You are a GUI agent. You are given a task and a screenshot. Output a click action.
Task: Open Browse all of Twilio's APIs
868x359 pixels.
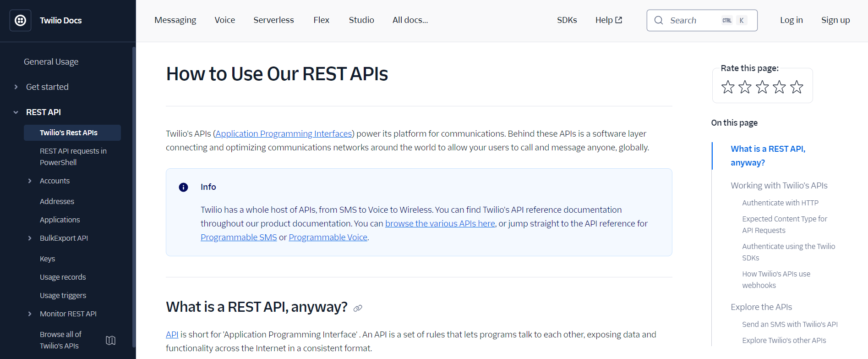pyautogui.click(x=60, y=340)
